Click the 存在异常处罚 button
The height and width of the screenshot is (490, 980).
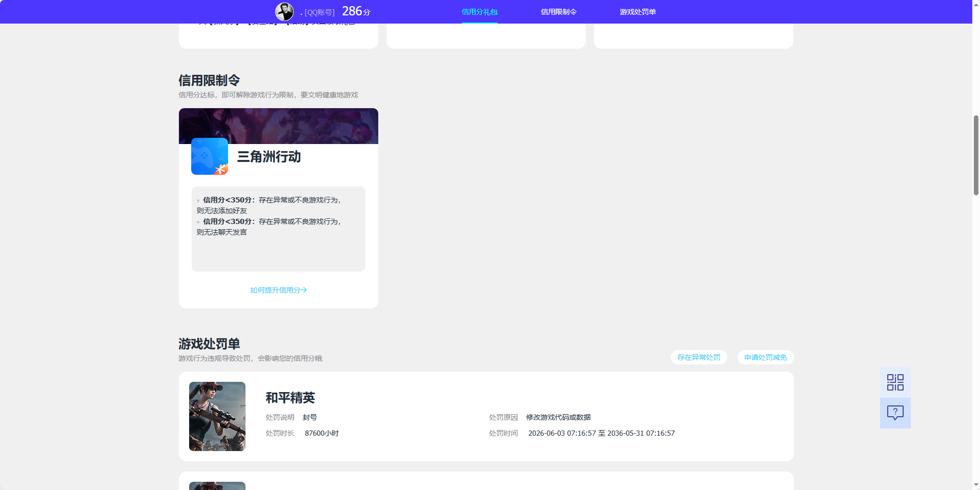click(699, 357)
